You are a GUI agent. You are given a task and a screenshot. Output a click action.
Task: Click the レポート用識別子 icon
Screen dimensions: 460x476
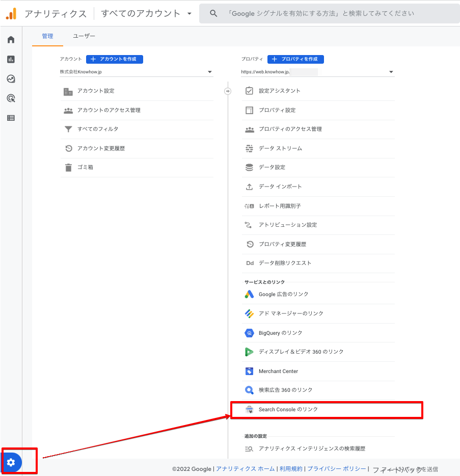[x=249, y=206]
